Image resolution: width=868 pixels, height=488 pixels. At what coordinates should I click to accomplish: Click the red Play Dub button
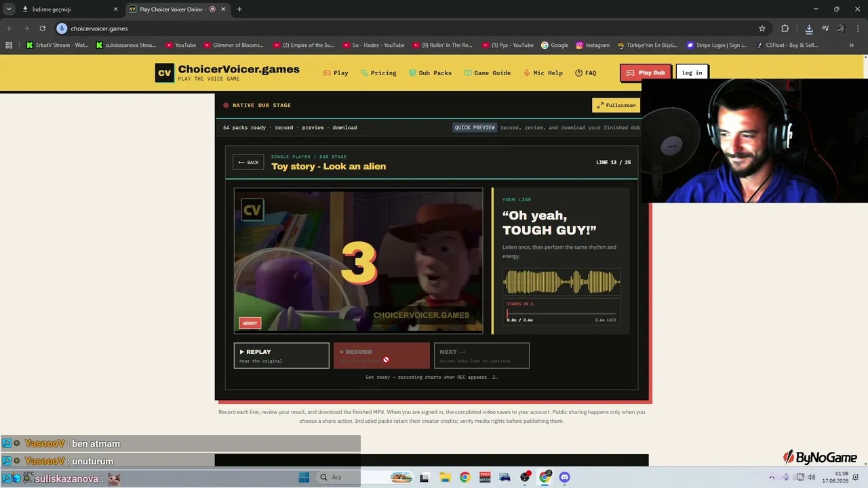[645, 73]
